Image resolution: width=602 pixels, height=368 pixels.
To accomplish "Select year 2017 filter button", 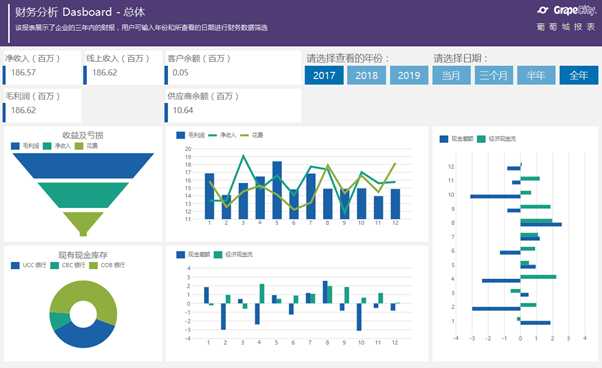I will pos(324,75).
